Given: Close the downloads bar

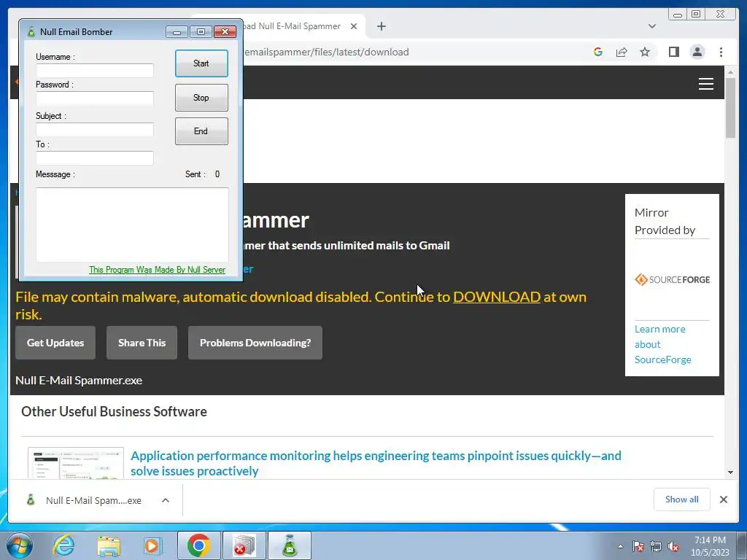Looking at the screenshot, I should tap(724, 499).
